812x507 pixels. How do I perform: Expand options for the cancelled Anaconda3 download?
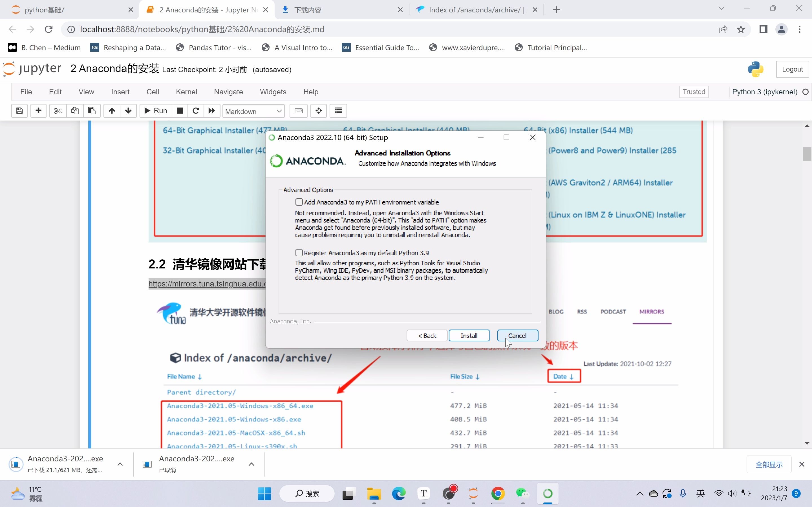251,464
